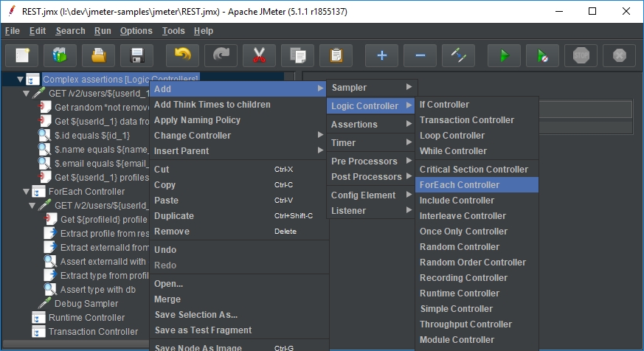Click Save Selection As... entry
The height and width of the screenshot is (351, 644).
[x=239, y=314]
